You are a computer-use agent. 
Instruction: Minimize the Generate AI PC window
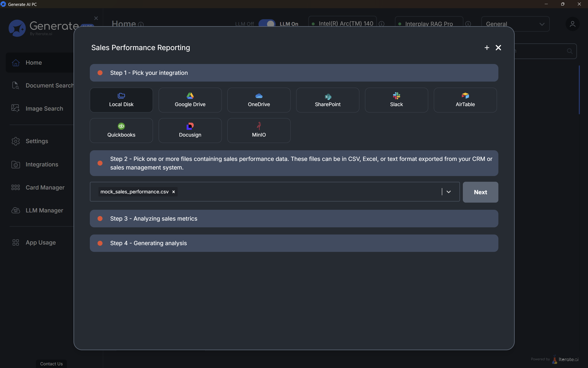click(x=546, y=4)
